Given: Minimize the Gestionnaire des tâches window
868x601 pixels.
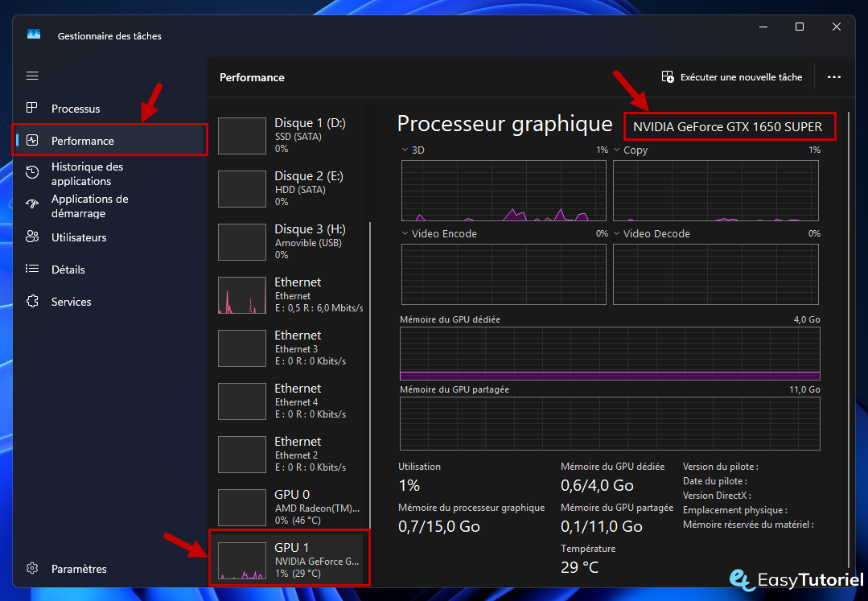Looking at the screenshot, I should tap(763, 27).
